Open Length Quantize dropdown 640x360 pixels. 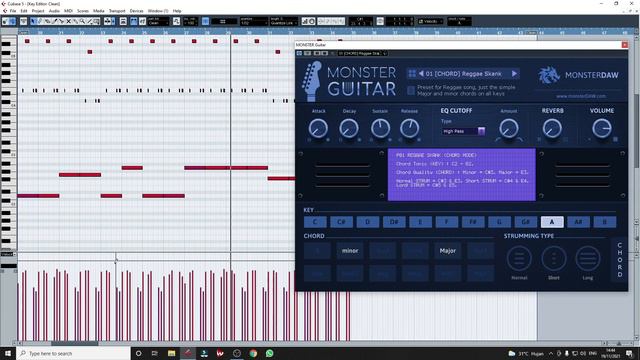(283, 21)
